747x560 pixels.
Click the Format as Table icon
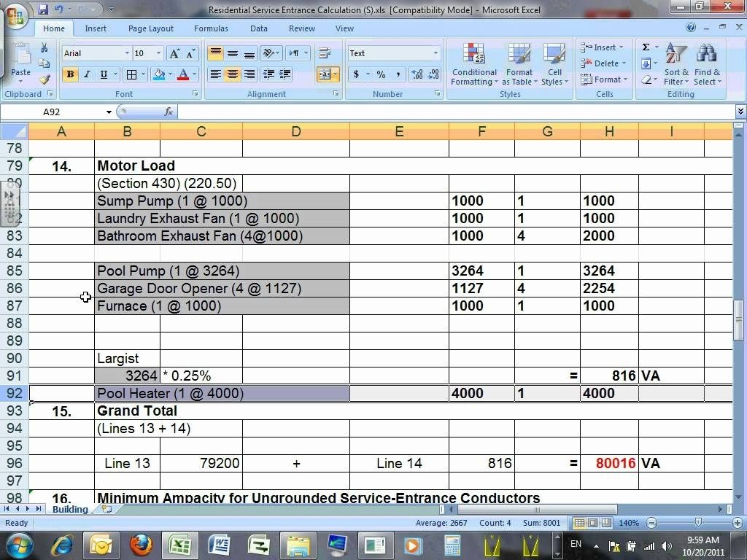point(519,64)
